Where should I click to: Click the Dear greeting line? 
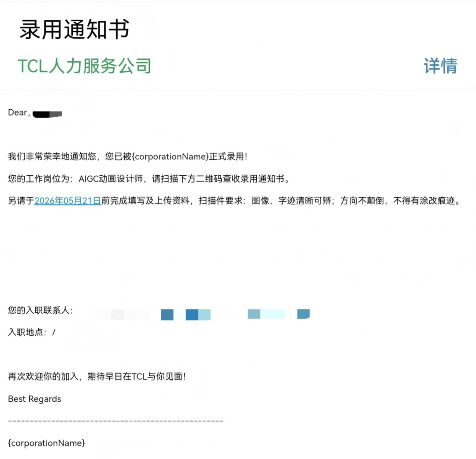click(x=35, y=113)
